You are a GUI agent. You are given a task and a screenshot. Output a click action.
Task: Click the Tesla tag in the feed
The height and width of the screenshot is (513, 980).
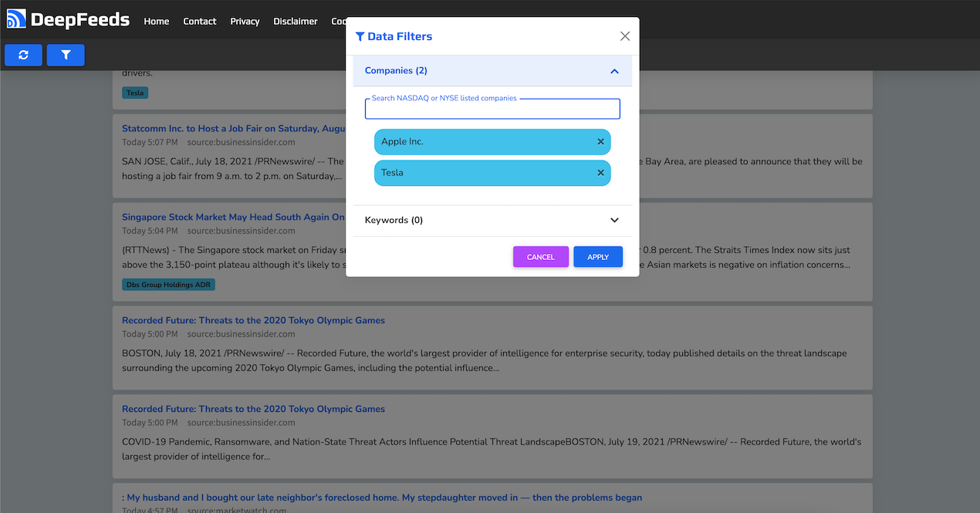coord(135,93)
